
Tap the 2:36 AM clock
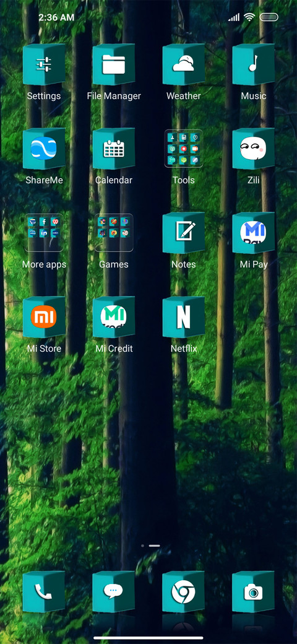coord(56,17)
